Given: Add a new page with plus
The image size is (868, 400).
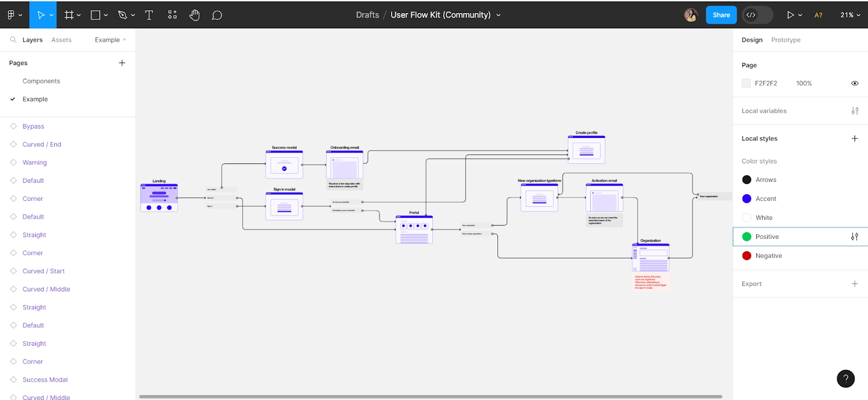Looking at the screenshot, I should pos(122,63).
